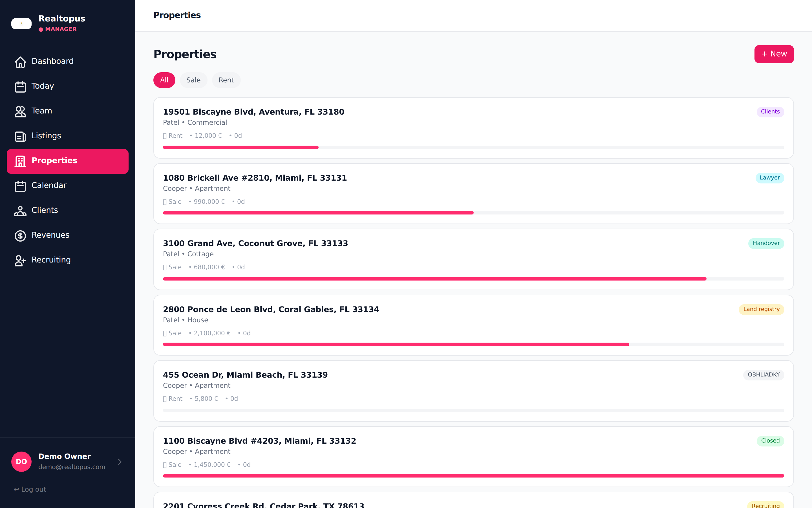Viewport: 812px width, 508px height.
Task: Click the Revenues dollar icon
Action: click(x=20, y=236)
